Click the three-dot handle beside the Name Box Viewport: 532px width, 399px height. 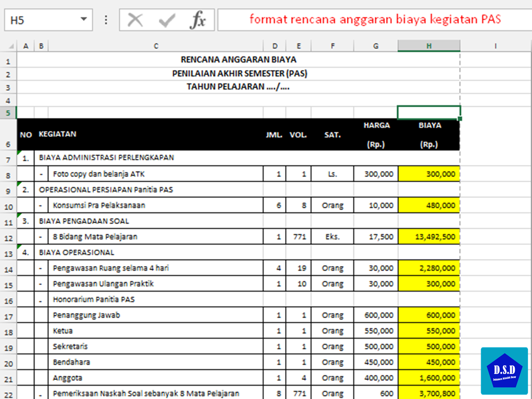106,20
